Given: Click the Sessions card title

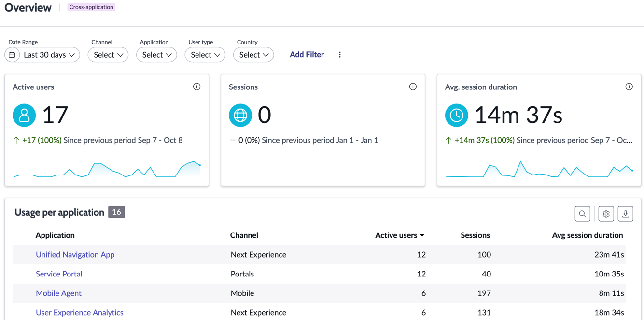Looking at the screenshot, I should click(x=243, y=87).
